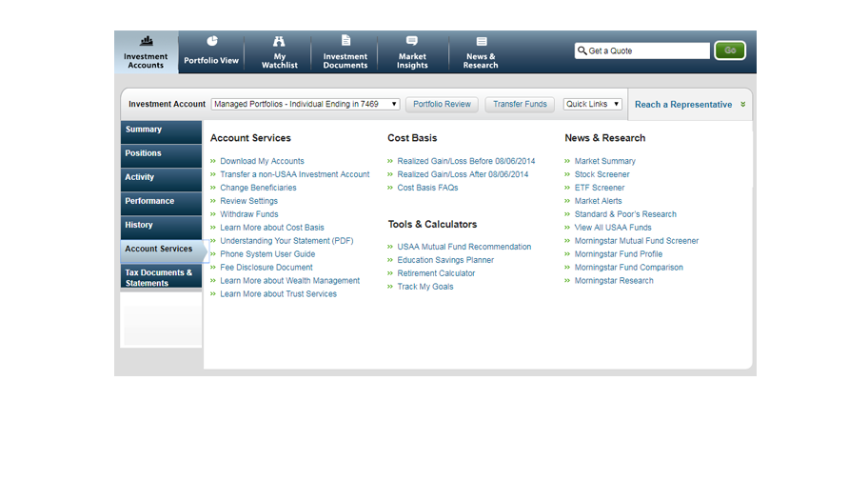
Task: Open the Performance side tab
Action: click(x=161, y=204)
